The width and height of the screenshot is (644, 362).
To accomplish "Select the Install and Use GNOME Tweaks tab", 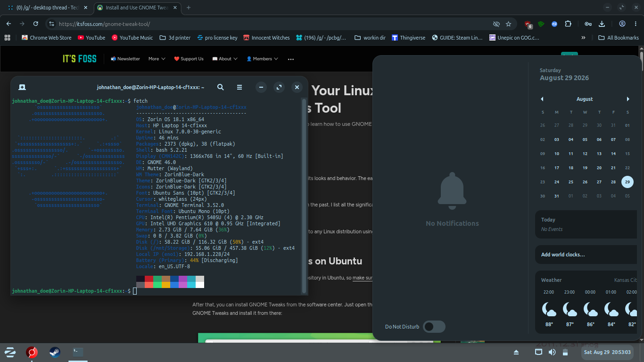I will coord(137,8).
